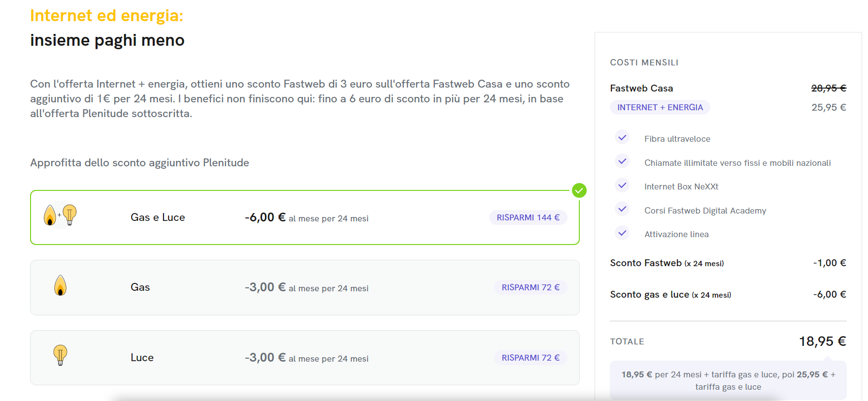Click the Gas e Luce card label
Screen dimensions: 868x401
tap(158, 217)
